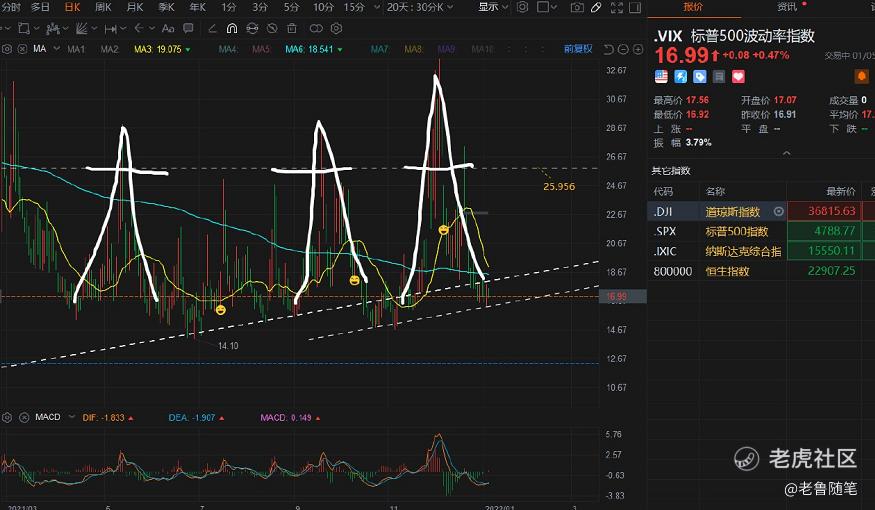
Task: Select the 10分 ten-minute period
Action: pyautogui.click(x=323, y=7)
